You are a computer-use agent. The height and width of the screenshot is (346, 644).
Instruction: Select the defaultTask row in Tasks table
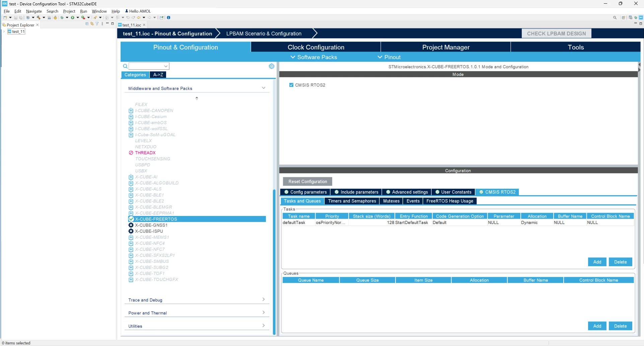click(x=458, y=223)
